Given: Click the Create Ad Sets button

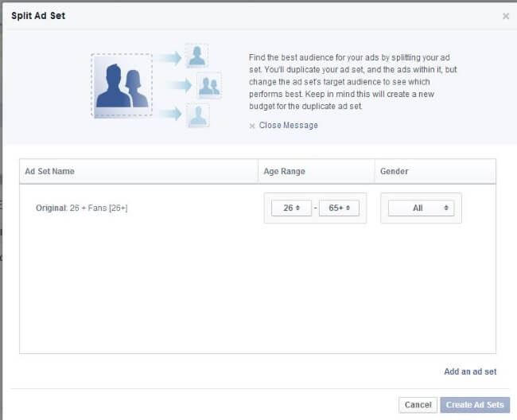Looking at the screenshot, I should pyautogui.click(x=475, y=405).
